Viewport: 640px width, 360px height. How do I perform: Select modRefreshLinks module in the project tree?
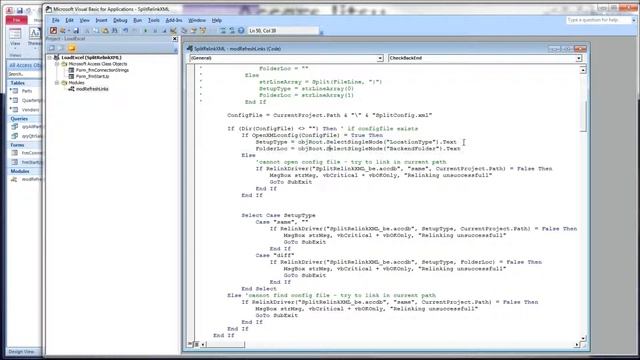pos(92,89)
